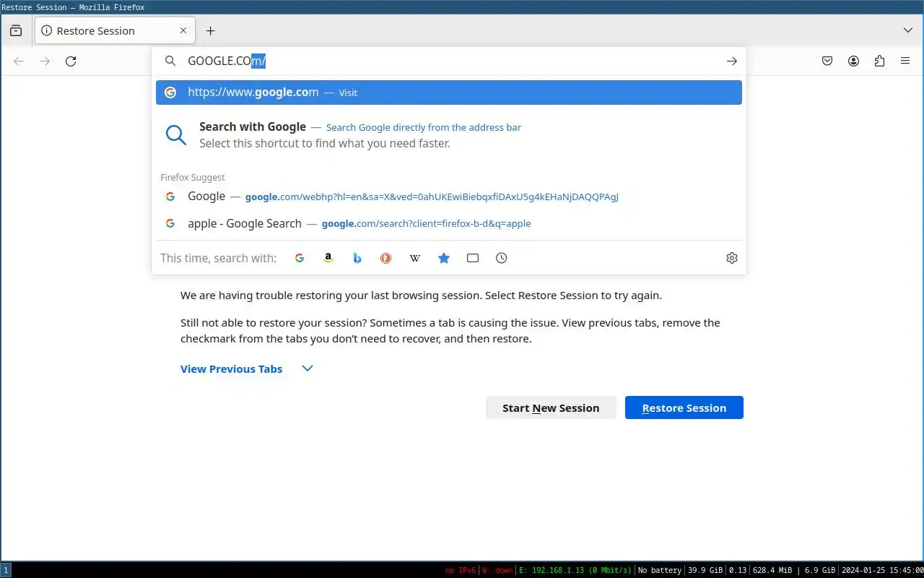
Task: Open search settings gear icon
Action: pos(732,258)
